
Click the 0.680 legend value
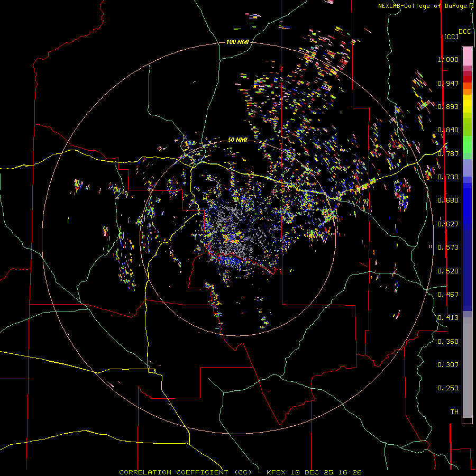tap(448, 200)
